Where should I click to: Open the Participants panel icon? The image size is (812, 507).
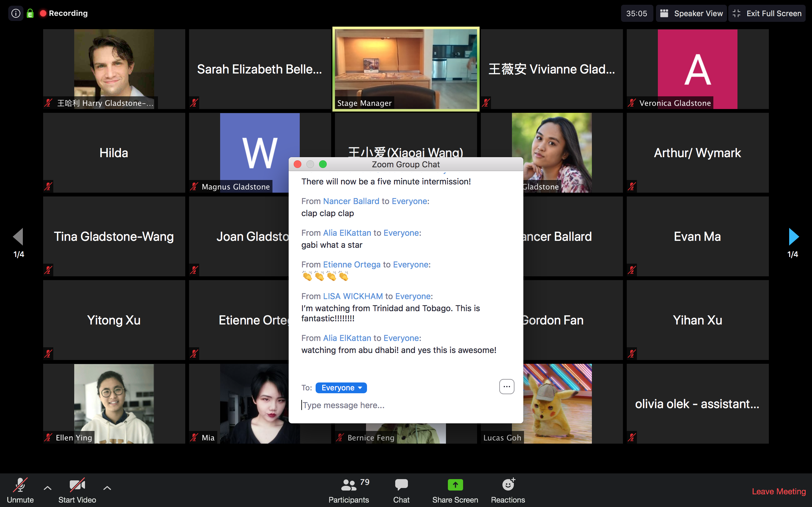(x=349, y=485)
